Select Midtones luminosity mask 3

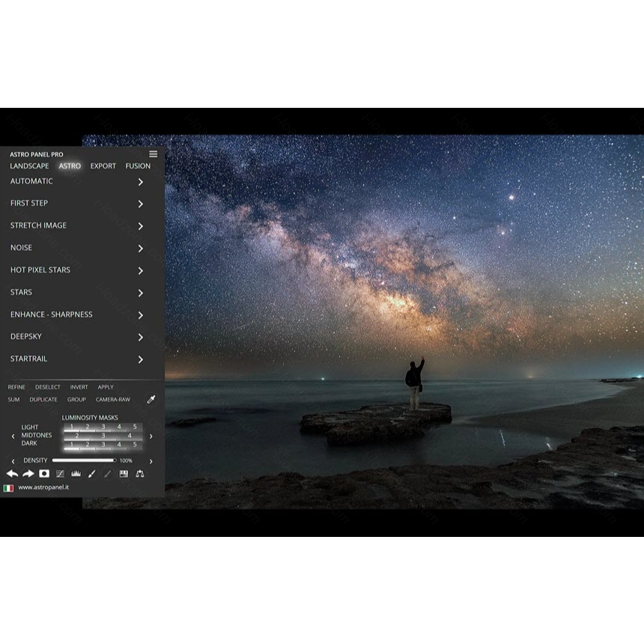[x=103, y=435]
